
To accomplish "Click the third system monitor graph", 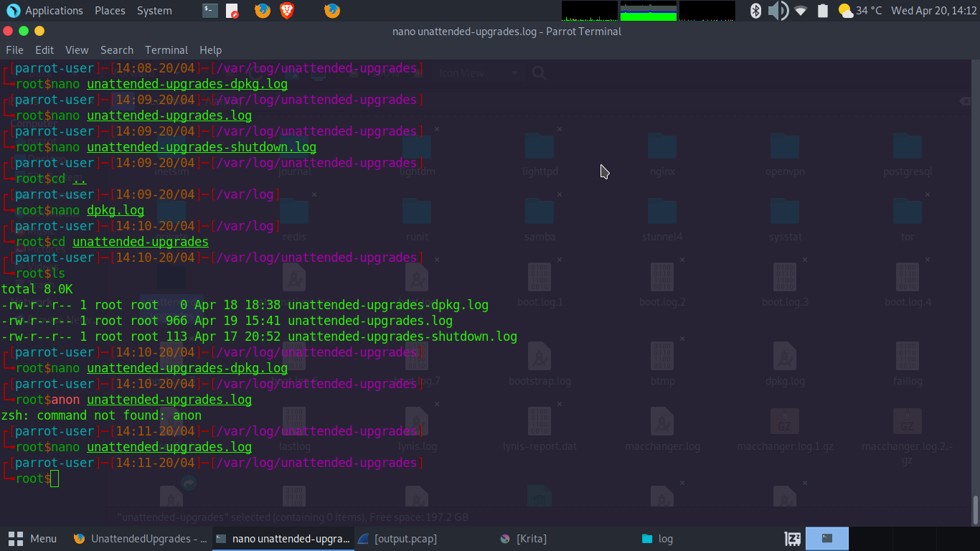I will pos(707,11).
